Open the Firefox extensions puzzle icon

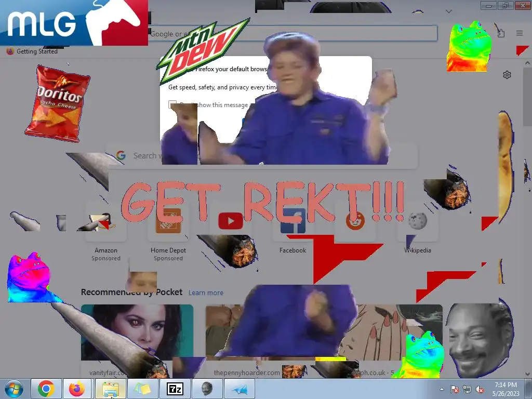500,32
